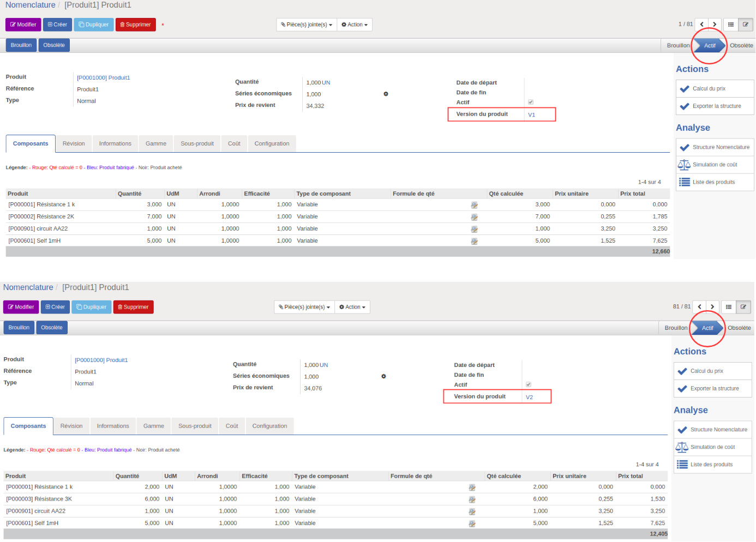Click the product version value V1
The image size is (756, 542).
532,115
